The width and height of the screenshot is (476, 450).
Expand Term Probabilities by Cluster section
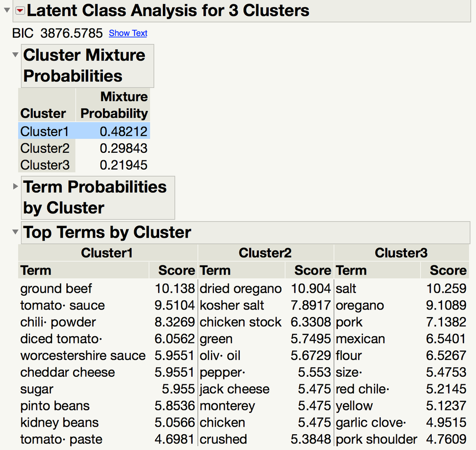click(x=15, y=186)
